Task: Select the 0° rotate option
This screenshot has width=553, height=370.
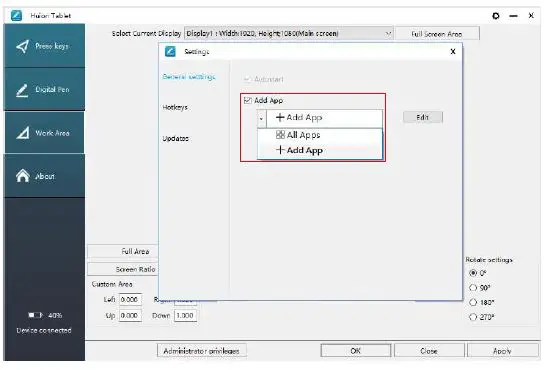Action: pyautogui.click(x=473, y=273)
